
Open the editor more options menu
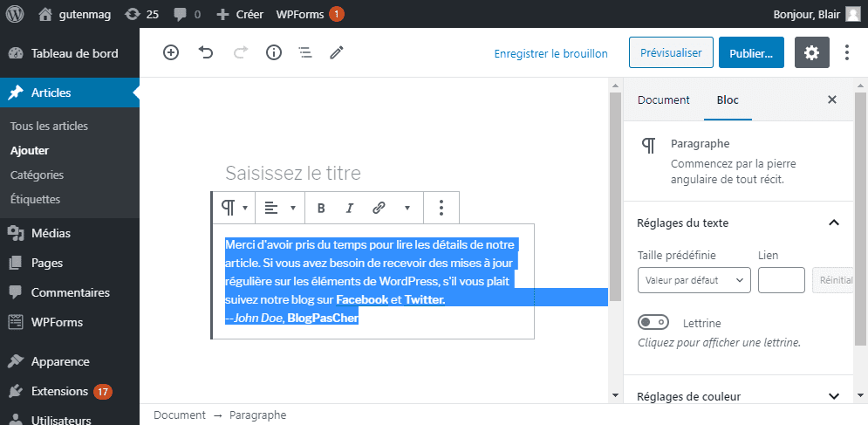tap(846, 52)
